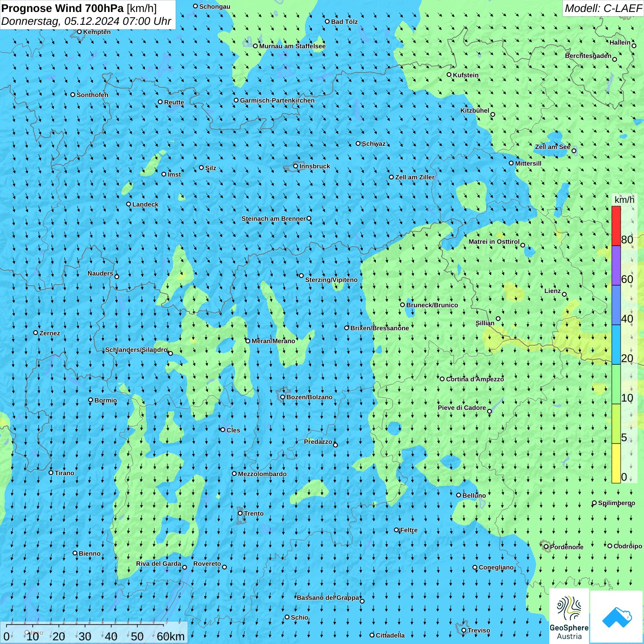Click the 'Schlanders/Silandro' label
This screenshot has height=644, width=644.
[x=136, y=350]
